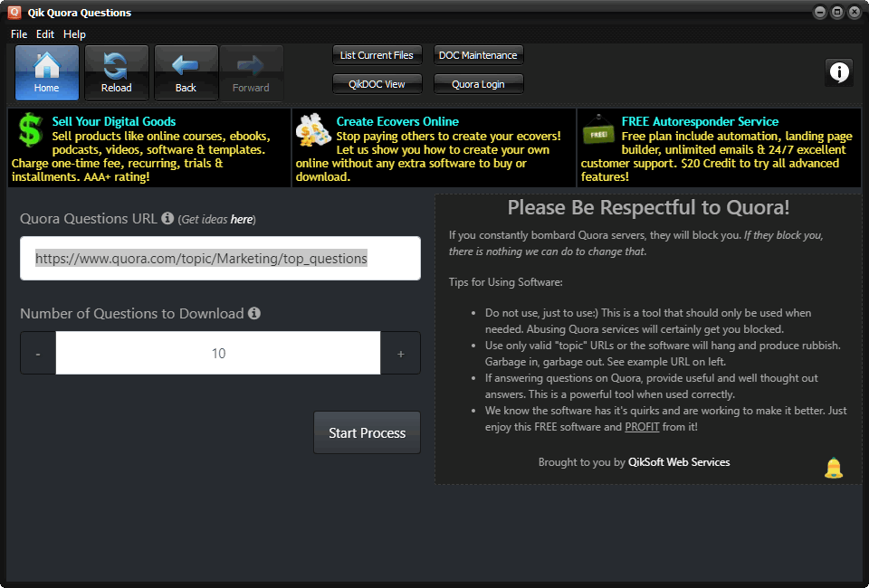Click Start Process button
Image resolution: width=869 pixels, height=588 pixels.
[367, 432]
